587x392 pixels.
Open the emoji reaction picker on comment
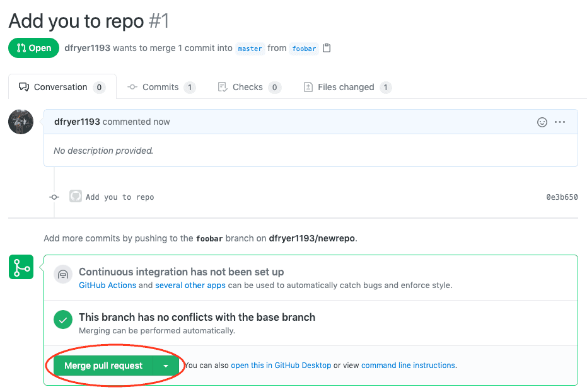542,122
